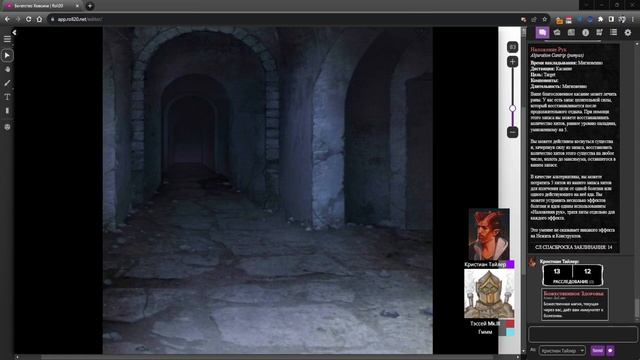The width and height of the screenshot is (640, 360).
Task: Collapse the left toolbar with the arrow
Action: pos(14,32)
